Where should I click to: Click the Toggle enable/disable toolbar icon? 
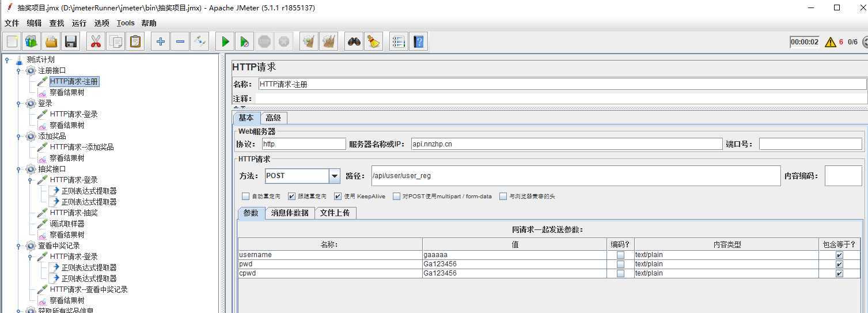tap(199, 42)
